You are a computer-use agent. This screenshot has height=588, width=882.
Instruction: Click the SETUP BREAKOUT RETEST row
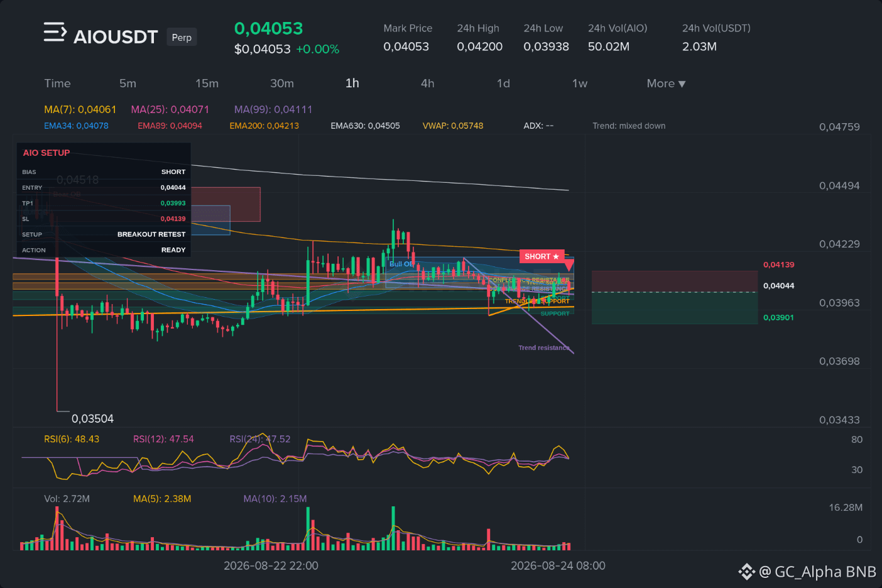pyautogui.click(x=104, y=234)
